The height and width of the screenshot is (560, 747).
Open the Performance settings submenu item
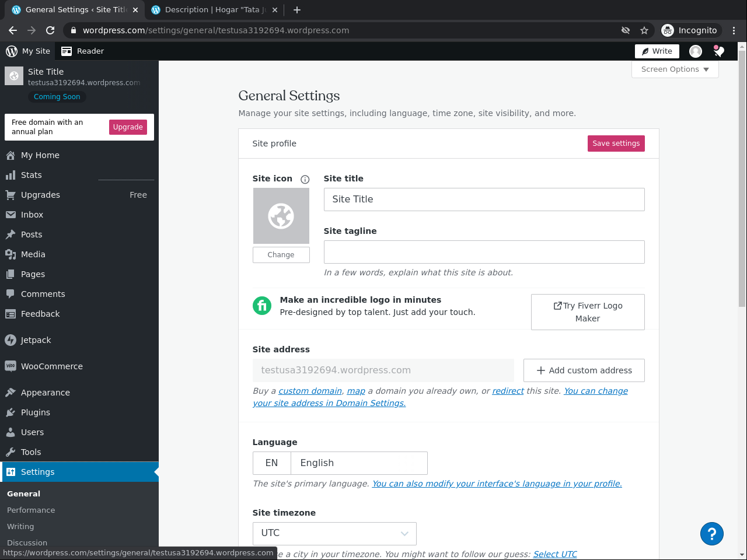click(31, 510)
